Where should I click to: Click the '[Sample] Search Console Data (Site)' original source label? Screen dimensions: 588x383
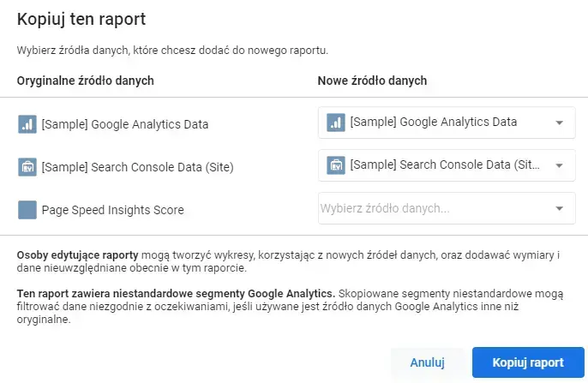point(138,167)
